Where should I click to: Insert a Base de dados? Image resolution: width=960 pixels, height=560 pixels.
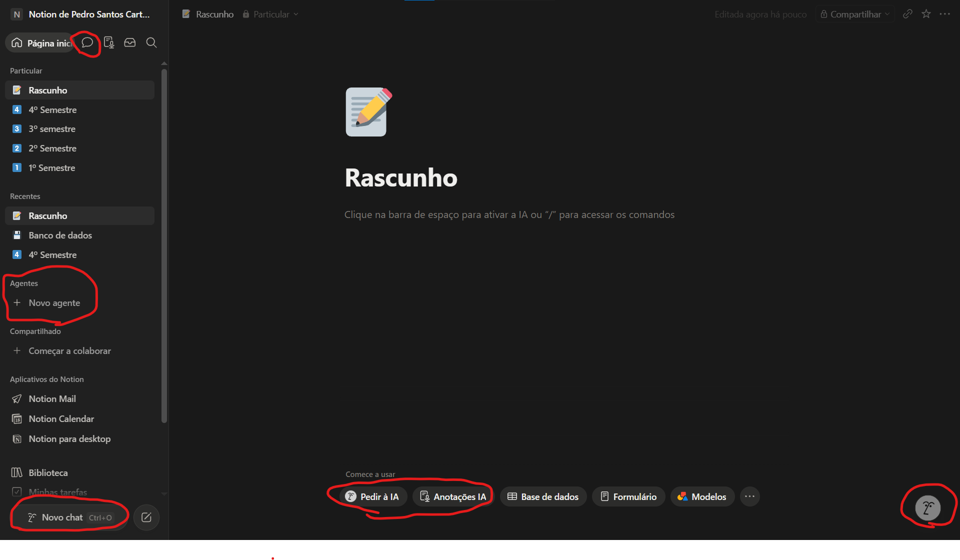point(543,496)
